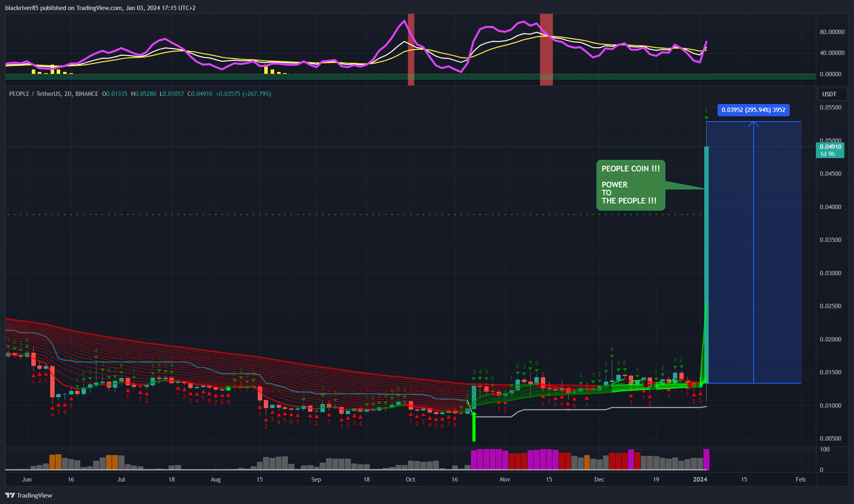Click the green triangle marker above the breakout candle

(x=706, y=118)
